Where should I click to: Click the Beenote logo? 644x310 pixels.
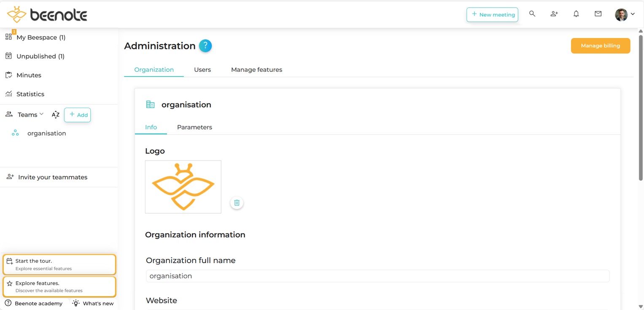click(x=46, y=14)
